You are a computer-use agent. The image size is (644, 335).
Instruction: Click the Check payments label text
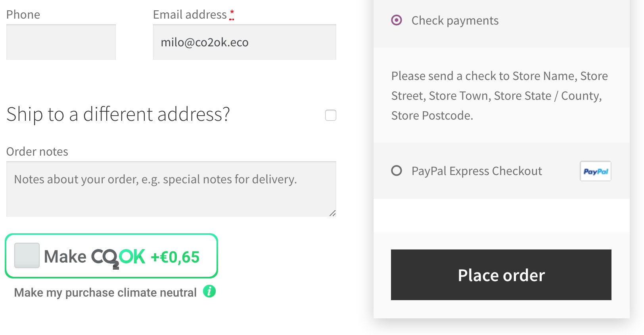coord(454,21)
